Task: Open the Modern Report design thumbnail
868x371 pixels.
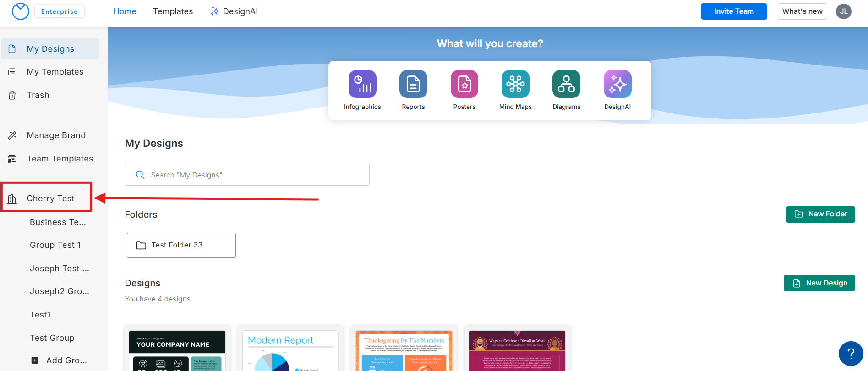Action: click(x=290, y=350)
